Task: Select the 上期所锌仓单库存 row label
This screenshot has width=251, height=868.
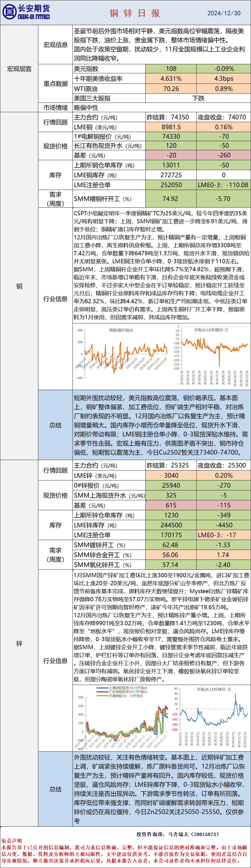Action: 104,515
